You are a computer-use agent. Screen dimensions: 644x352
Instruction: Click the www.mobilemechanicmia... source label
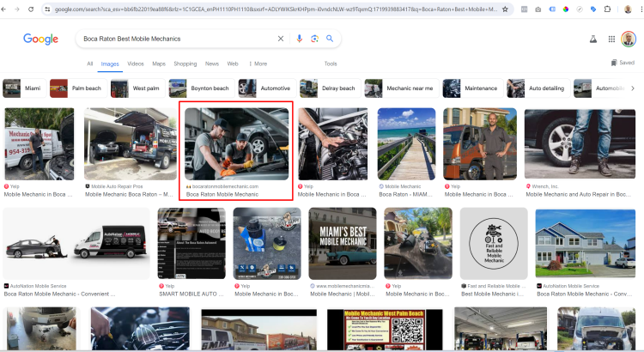coord(345,286)
